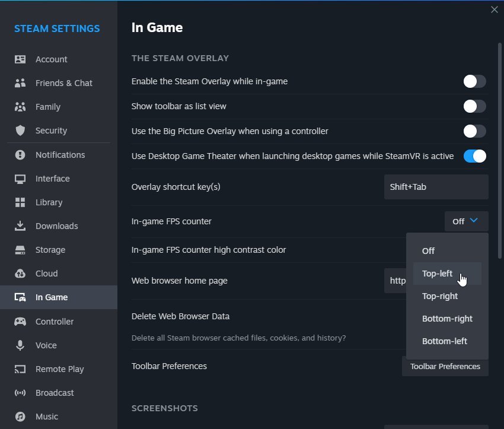Click the Overlay shortcut keys field
This screenshot has width=504, height=429.
click(436, 187)
